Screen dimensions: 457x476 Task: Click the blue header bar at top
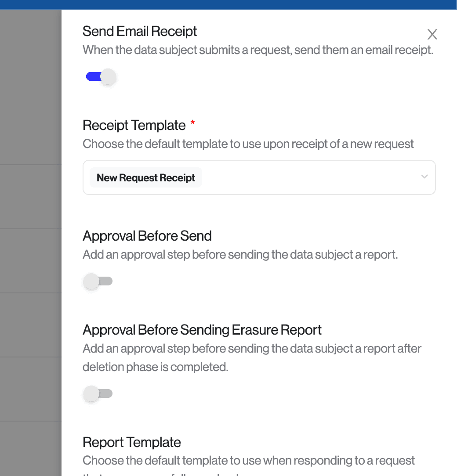click(228, 4)
